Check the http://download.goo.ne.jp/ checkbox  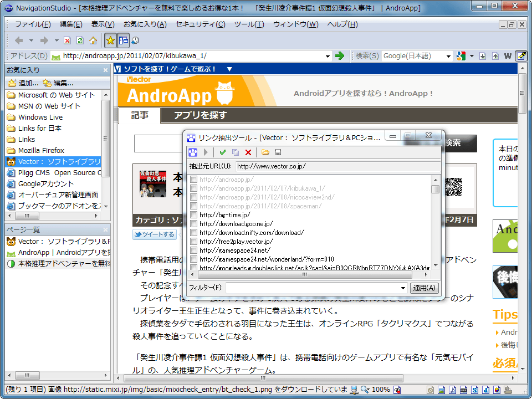[x=194, y=223]
